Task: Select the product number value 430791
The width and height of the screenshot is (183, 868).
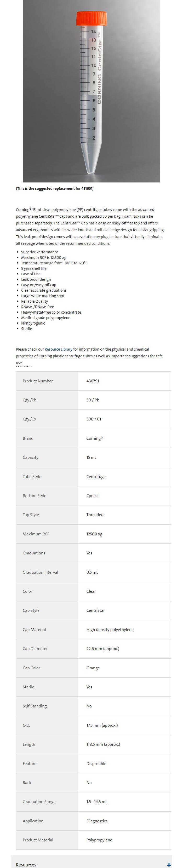Action: pyautogui.click(x=93, y=381)
